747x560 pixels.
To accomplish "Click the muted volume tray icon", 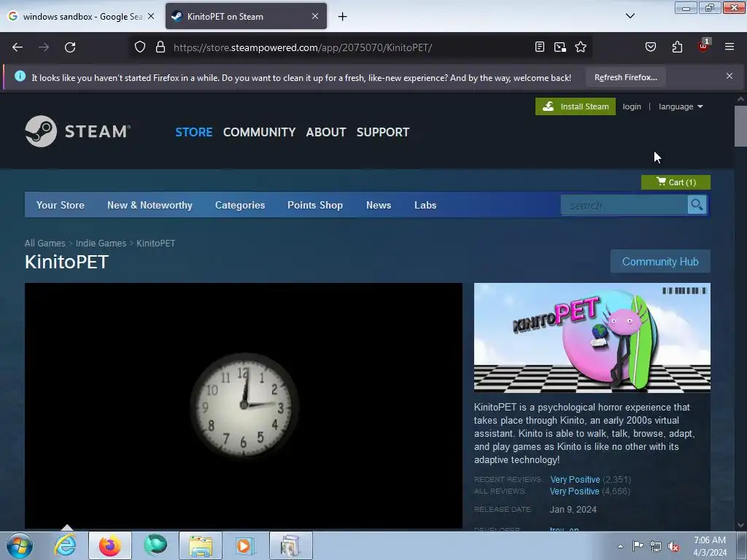I will [673, 546].
